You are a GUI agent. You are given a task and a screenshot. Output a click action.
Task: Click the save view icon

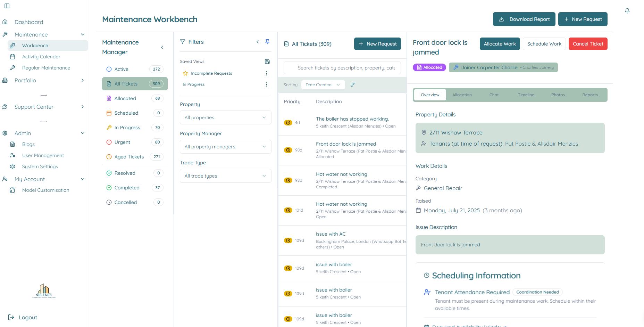click(x=267, y=62)
